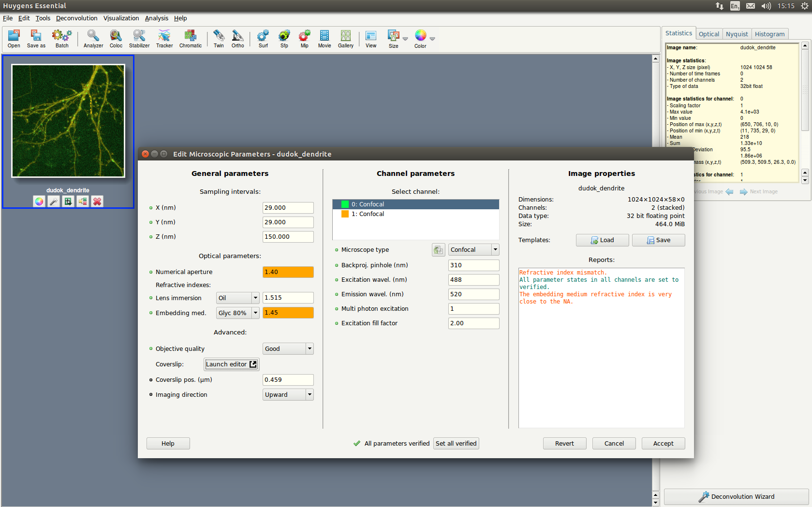Launch the Coloc analyzer tool

[x=116, y=38]
